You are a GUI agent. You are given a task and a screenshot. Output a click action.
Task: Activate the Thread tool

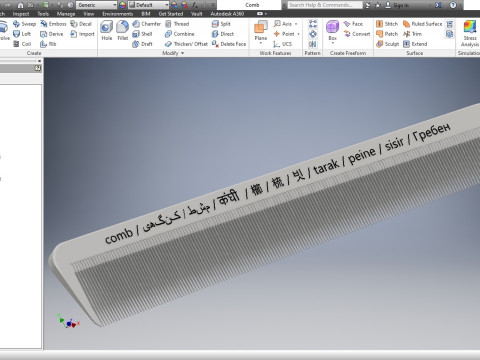tap(177, 24)
